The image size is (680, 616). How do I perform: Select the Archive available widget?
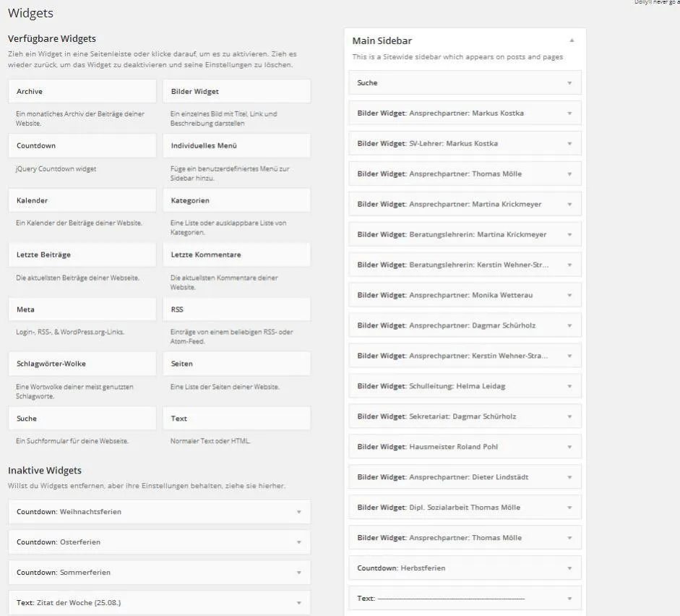pyautogui.click(x=82, y=91)
